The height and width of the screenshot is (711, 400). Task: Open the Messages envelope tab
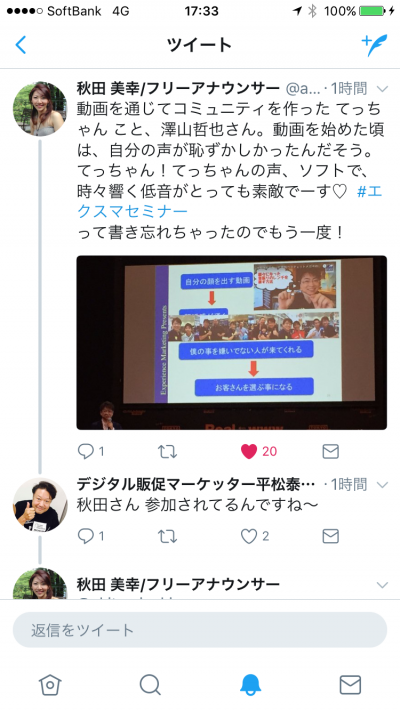pos(350,685)
